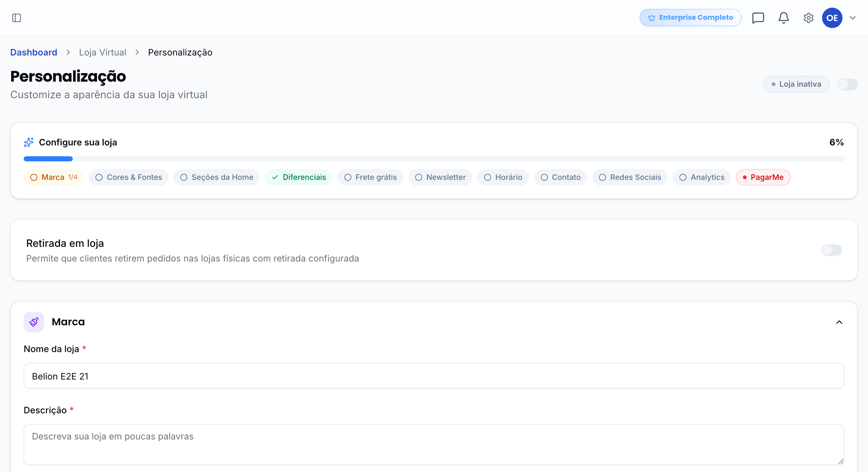Click the 6% progress value

coord(836,143)
